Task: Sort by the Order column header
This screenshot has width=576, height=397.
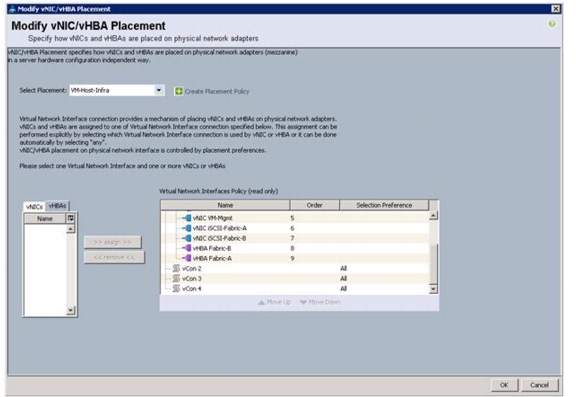Action: pyautogui.click(x=314, y=205)
